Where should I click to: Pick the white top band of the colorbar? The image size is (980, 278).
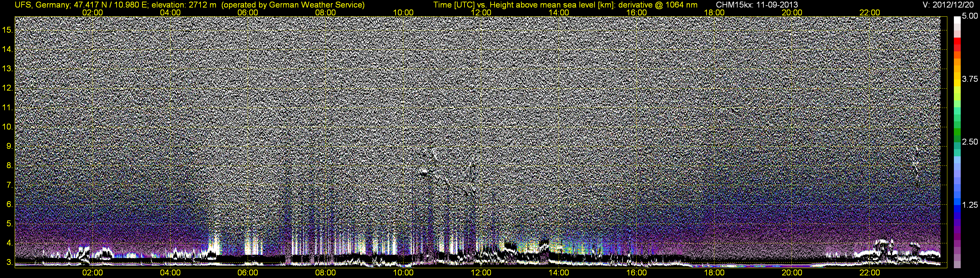point(957,20)
